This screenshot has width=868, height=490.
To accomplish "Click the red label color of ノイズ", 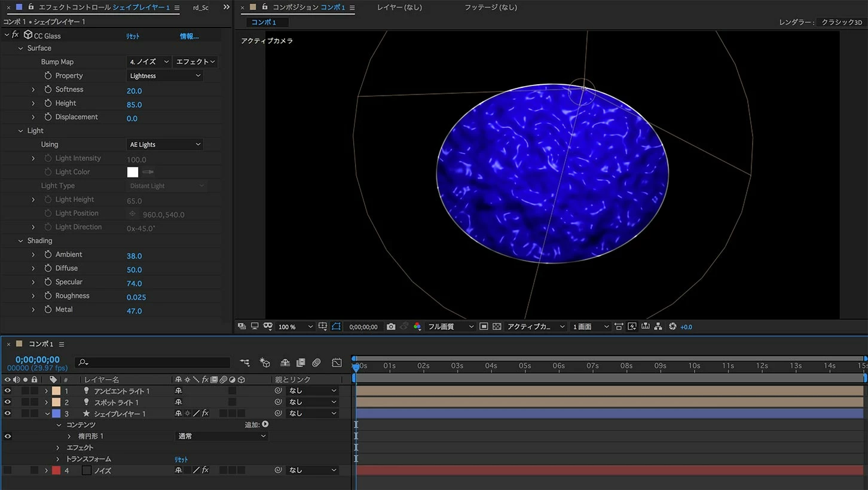I will pos(56,470).
